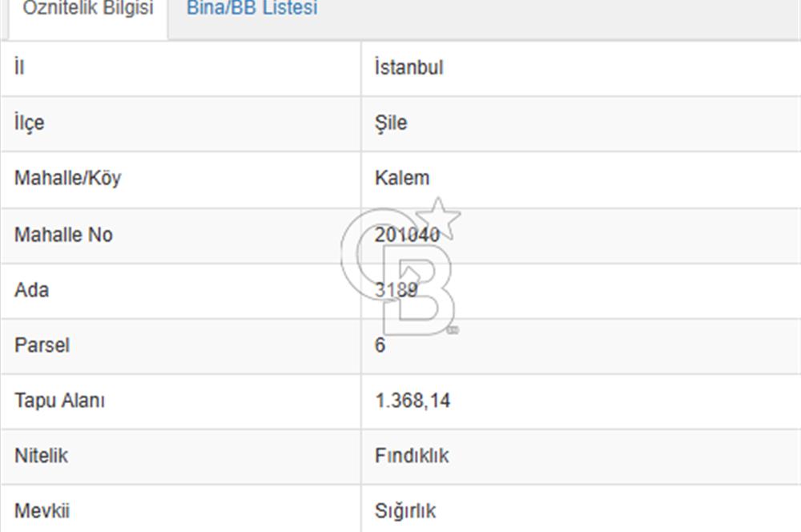Click the CB watermark logo
This screenshot has height=532, width=801.
[x=401, y=267]
